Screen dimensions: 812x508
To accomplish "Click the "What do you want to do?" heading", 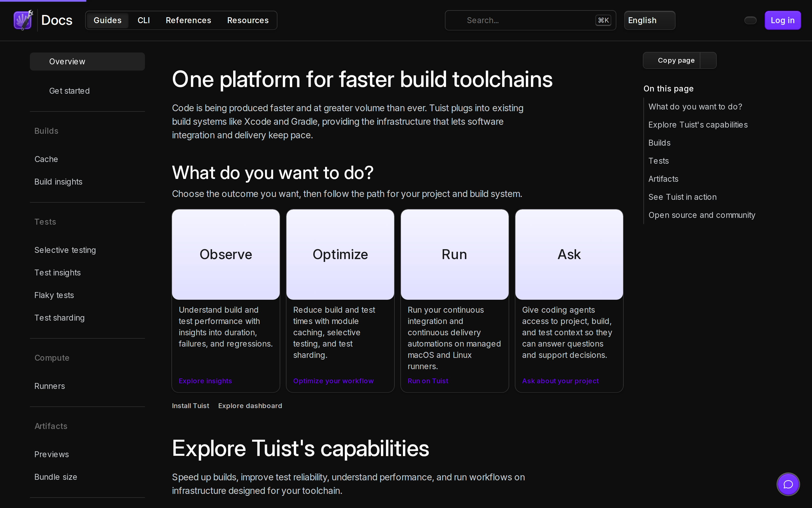I will click(272, 173).
